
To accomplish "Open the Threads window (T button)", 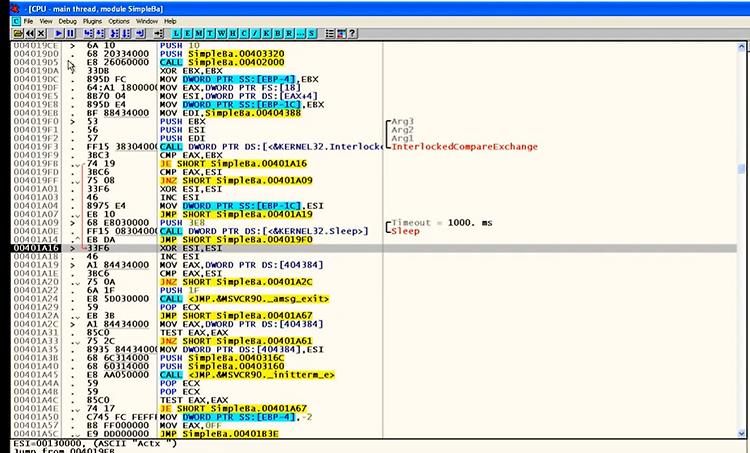I will click(x=210, y=33).
